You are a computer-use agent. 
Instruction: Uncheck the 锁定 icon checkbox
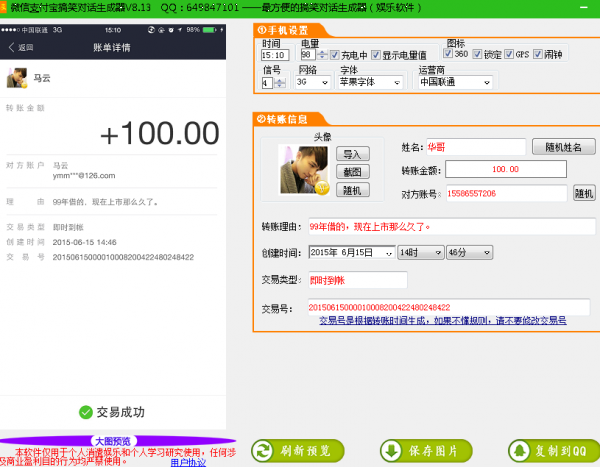(x=477, y=54)
